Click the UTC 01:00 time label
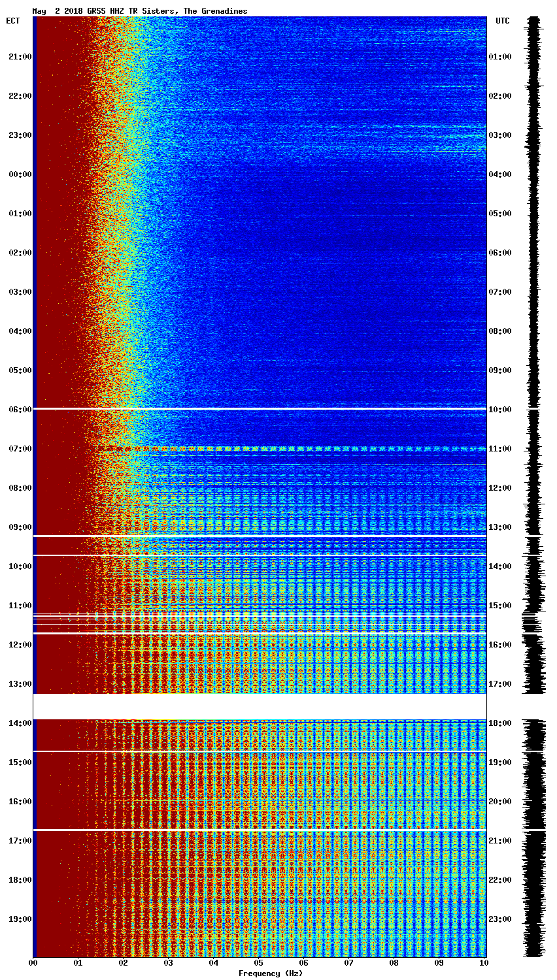 click(500, 57)
